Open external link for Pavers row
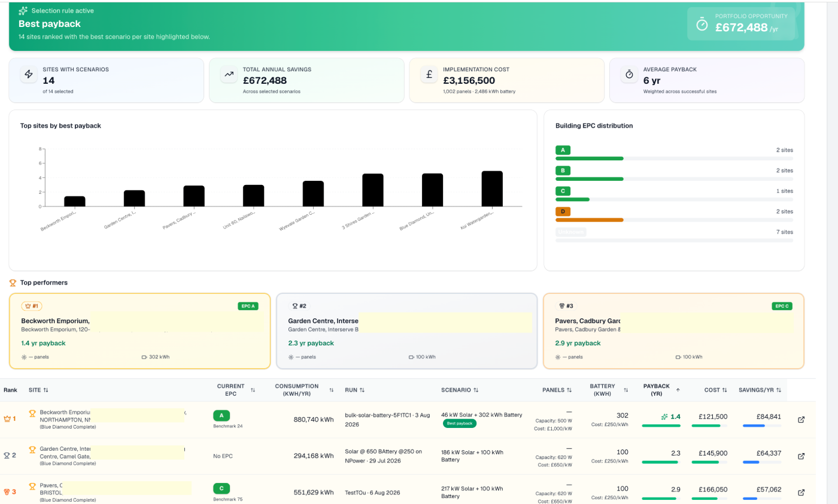838x504 pixels. [801, 493]
